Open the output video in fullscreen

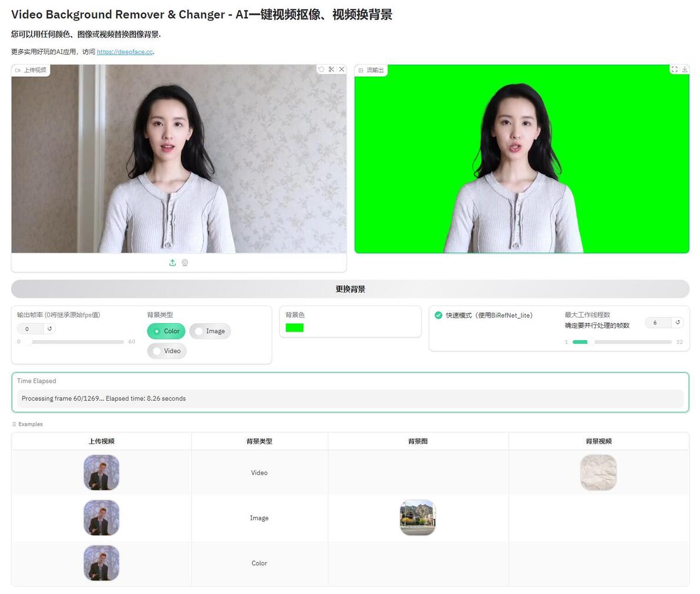675,69
